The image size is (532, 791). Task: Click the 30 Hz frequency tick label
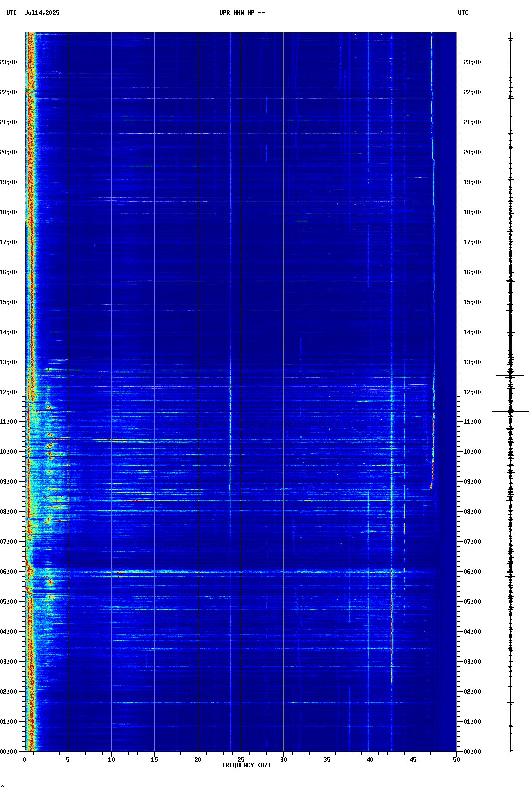pyautogui.click(x=283, y=760)
